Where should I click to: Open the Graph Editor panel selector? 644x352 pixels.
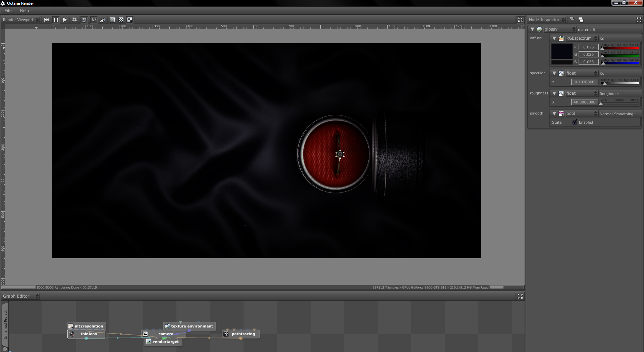point(21,296)
